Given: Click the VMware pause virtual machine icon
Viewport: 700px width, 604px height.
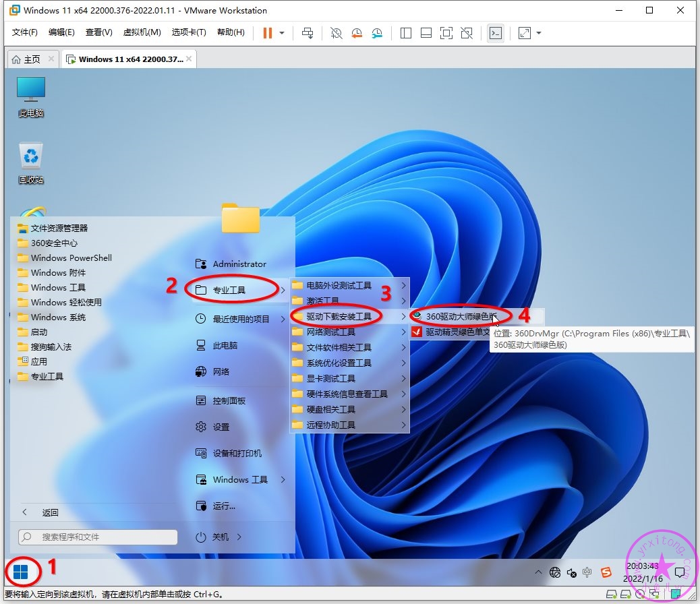Looking at the screenshot, I should tap(268, 33).
